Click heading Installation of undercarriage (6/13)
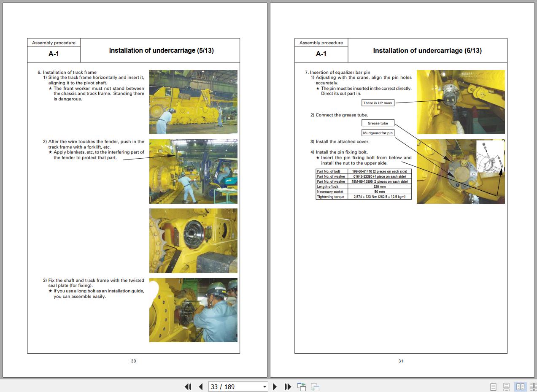Image resolution: width=537 pixels, height=392 pixels. click(x=427, y=51)
